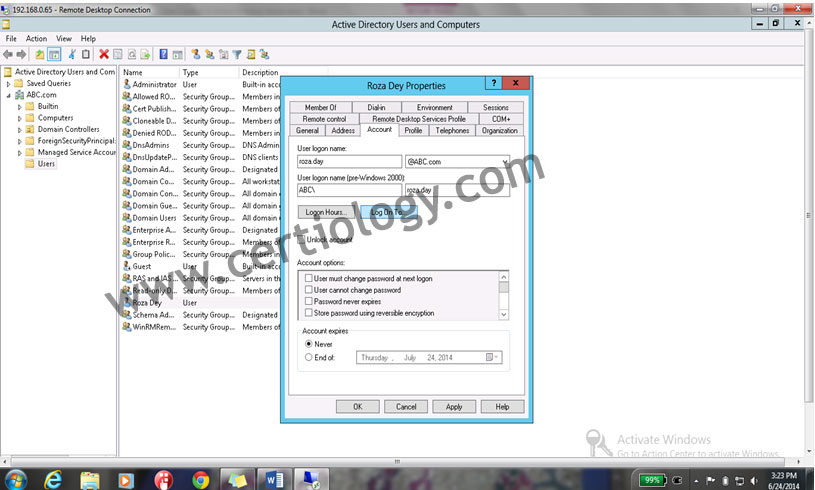This screenshot has height=490, width=815.
Task: Click the Cut scissors toolbar icon
Action: (x=72, y=54)
